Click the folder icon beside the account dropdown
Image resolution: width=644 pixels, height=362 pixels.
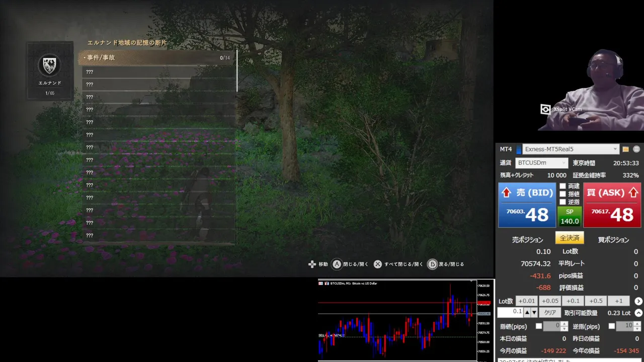click(x=625, y=149)
